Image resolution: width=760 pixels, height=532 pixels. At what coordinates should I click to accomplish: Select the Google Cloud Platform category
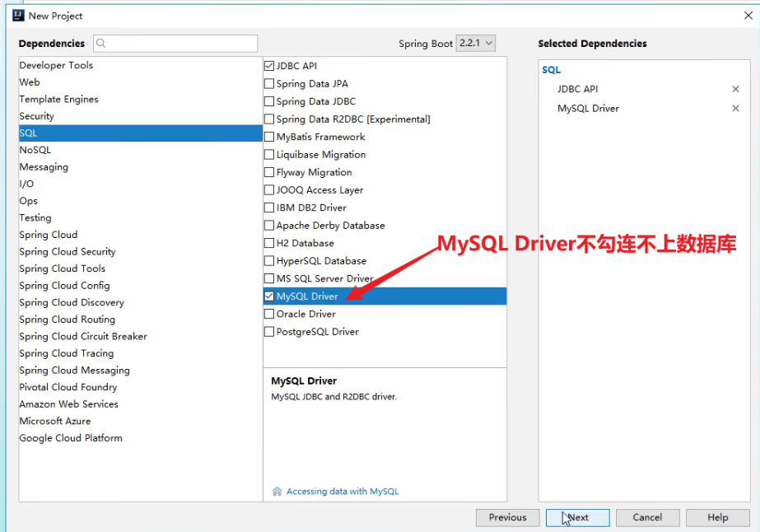click(141, 438)
